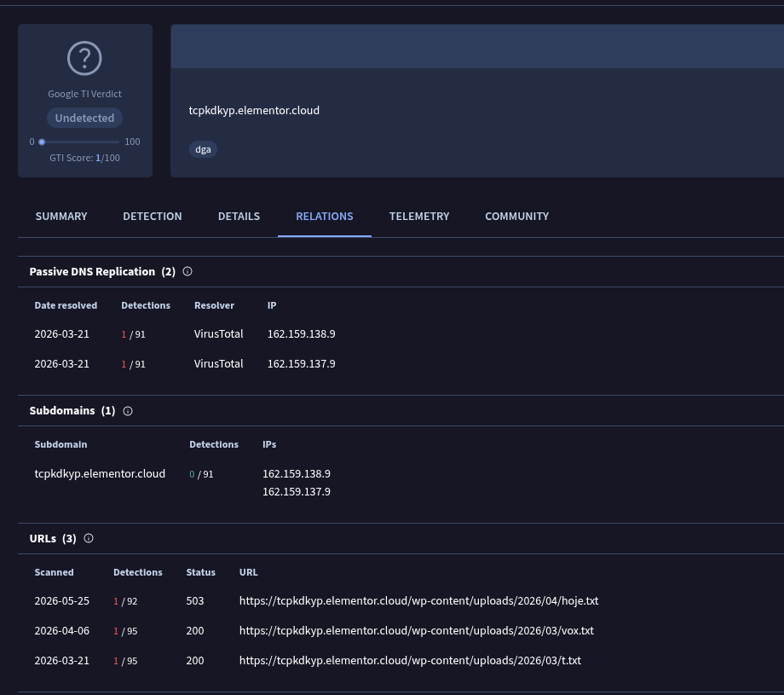
Task: Open info icon beside Subdomains heading
Action: 128,411
